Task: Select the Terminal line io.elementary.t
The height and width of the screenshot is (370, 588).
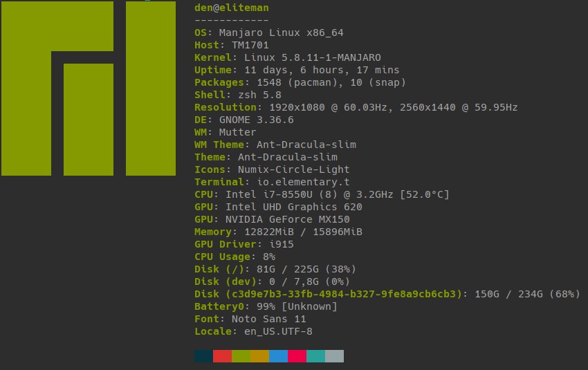Action: pyautogui.click(x=272, y=182)
